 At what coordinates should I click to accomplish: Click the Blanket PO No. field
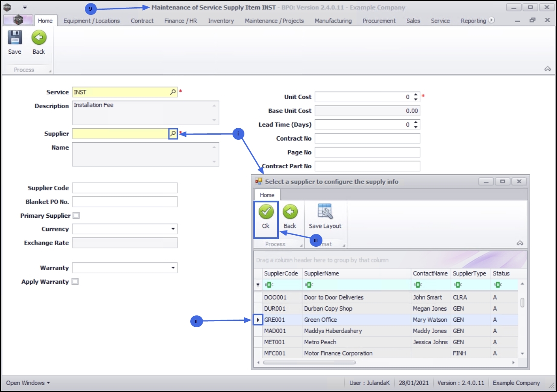(125, 202)
